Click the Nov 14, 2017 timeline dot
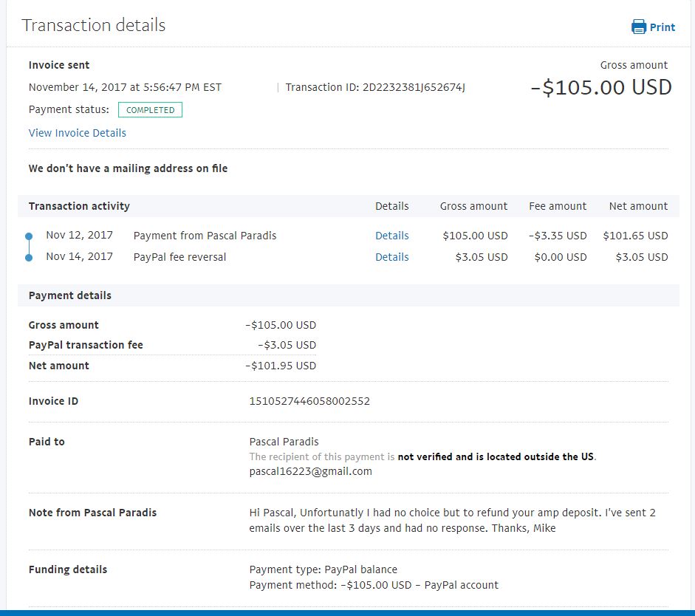 [29, 258]
